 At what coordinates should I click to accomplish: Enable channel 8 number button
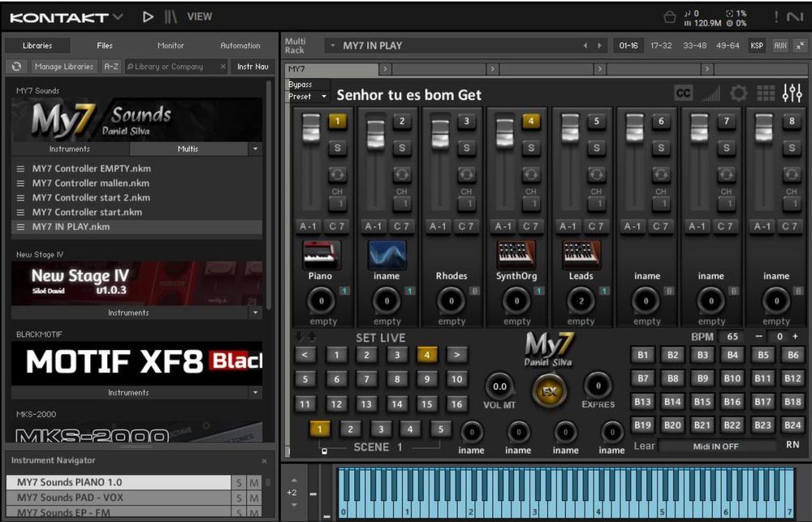[791, 122]
